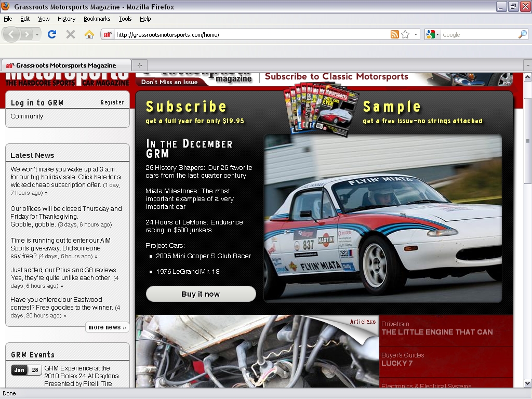
Task: Open the GRM Experience at Daytona event
Action: [82, 376]
